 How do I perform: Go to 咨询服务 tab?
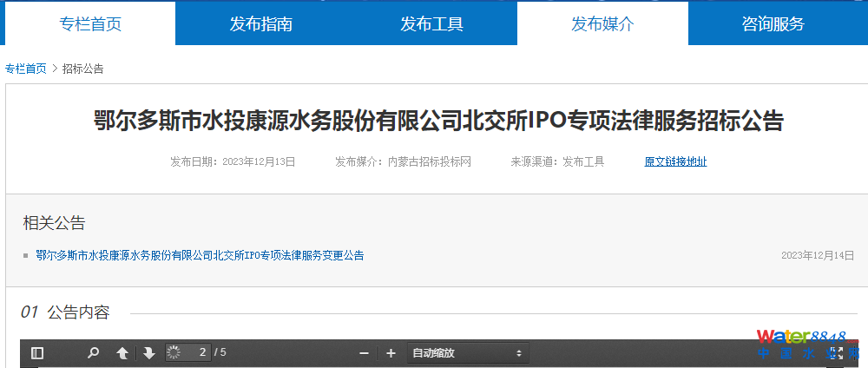(773, 23)
